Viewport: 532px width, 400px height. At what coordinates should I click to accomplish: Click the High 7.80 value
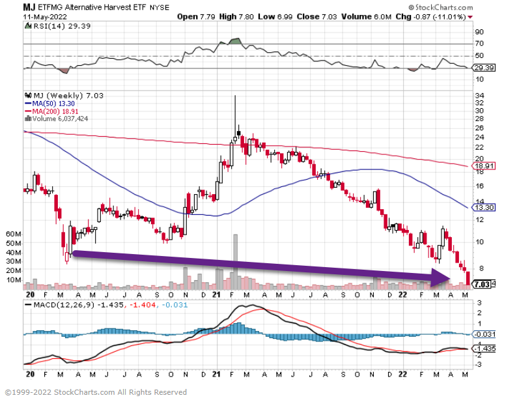[236, 17]
